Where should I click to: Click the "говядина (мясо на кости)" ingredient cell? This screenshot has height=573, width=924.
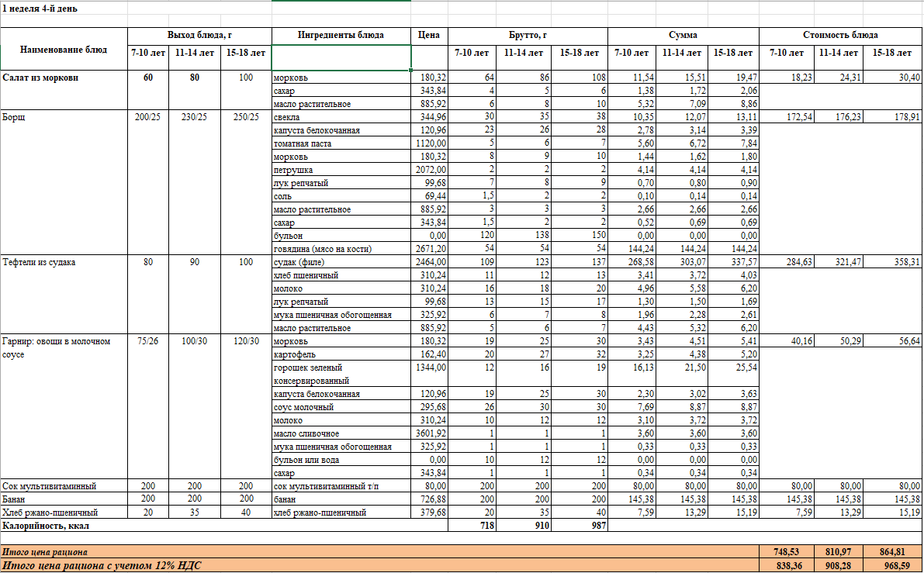point(323,249)
